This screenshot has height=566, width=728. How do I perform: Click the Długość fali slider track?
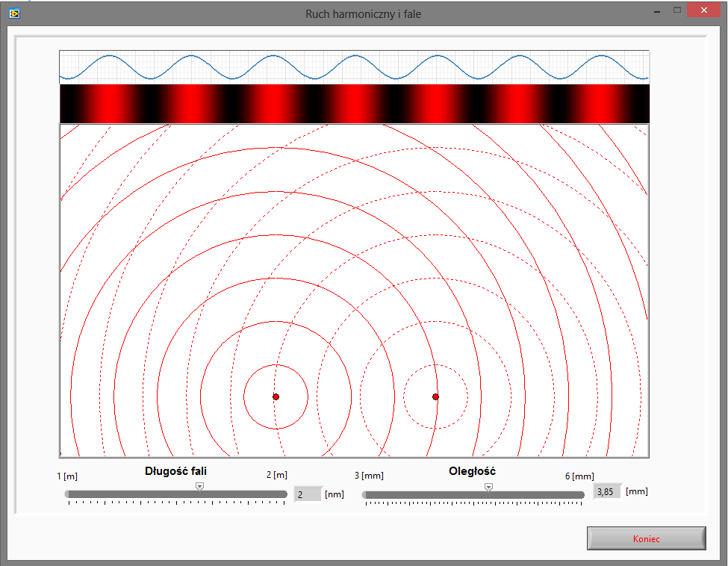pos(176,494)
